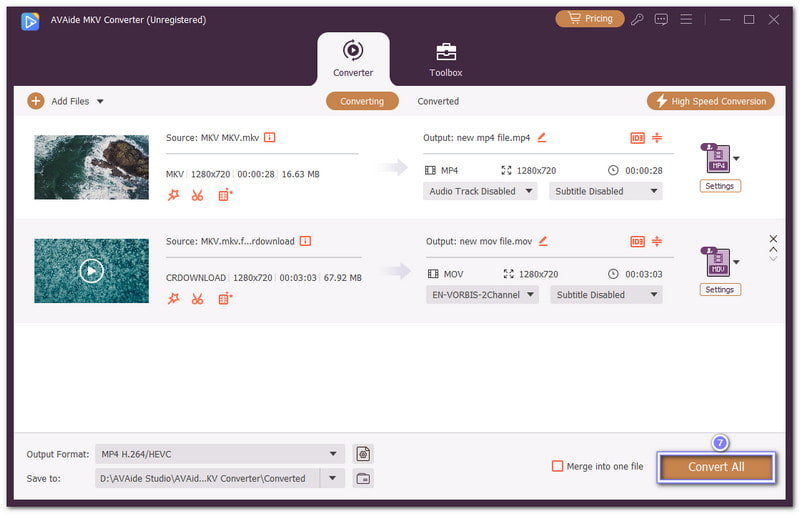
Task: Expand the format arrow beside MP4 icon
Action: tap(736, 158)
